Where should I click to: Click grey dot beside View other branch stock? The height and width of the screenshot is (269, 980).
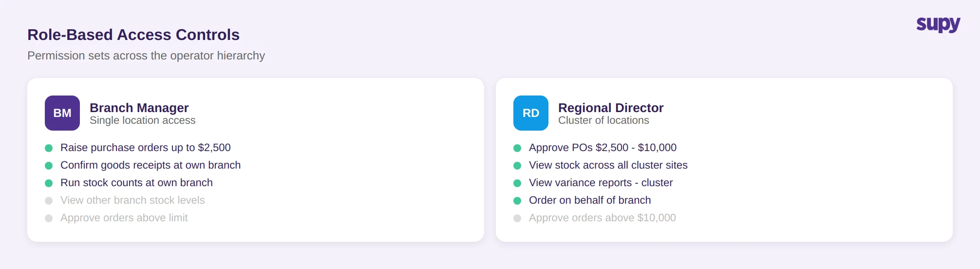49,201
